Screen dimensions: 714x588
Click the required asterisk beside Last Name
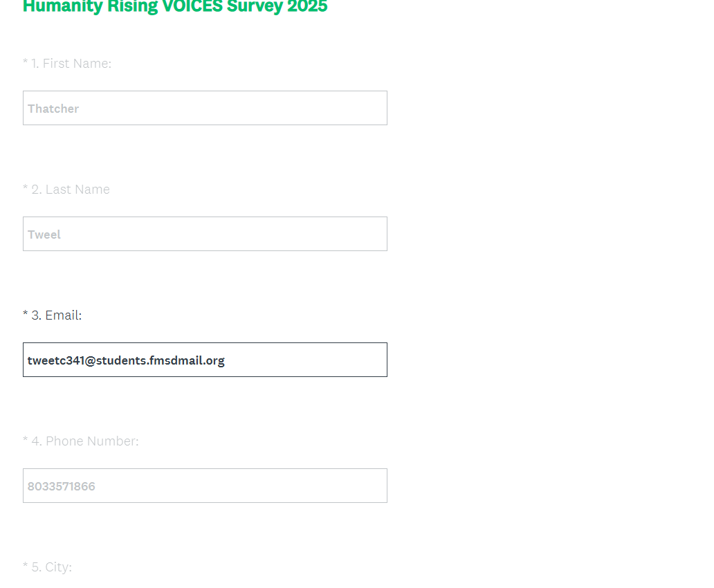point(26,188)
